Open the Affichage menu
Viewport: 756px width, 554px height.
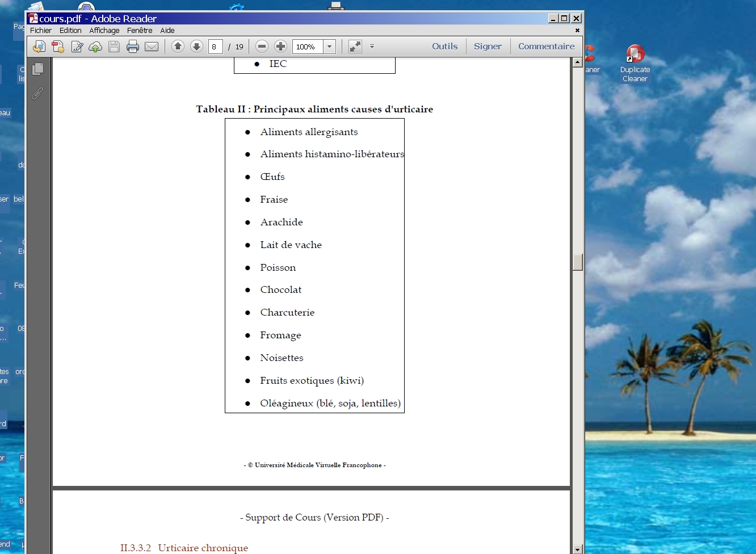(104, 31)
